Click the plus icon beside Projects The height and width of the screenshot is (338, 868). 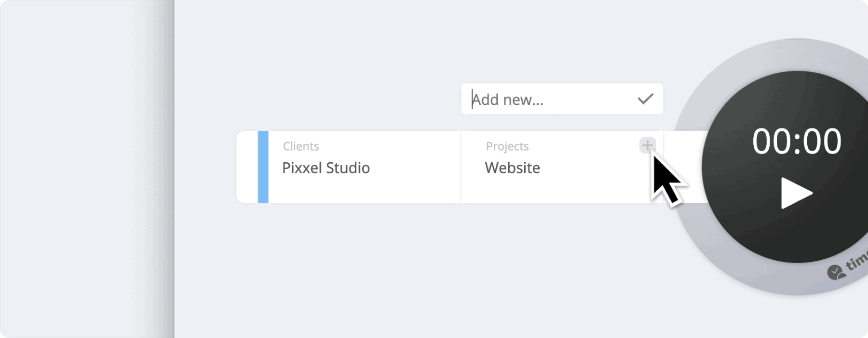click(647, 145)
